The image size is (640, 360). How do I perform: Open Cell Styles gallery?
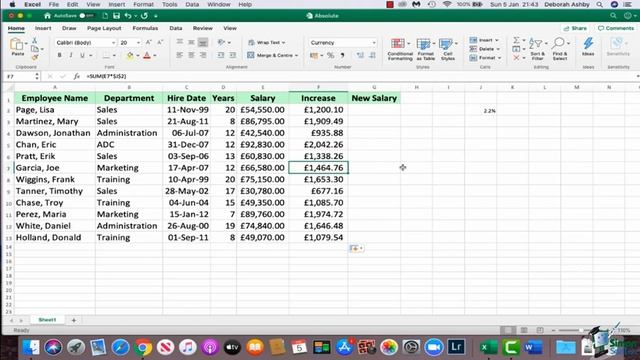[448, 49]
